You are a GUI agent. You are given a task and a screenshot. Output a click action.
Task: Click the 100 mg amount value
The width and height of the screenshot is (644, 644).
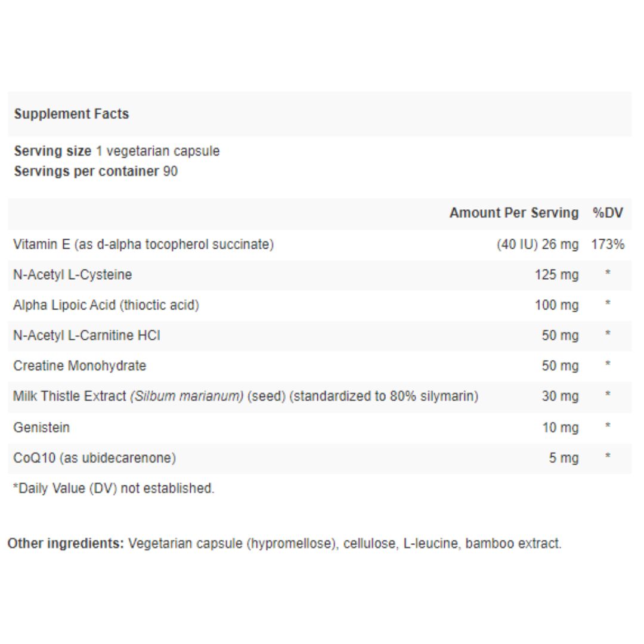click(x=556, y=305)
